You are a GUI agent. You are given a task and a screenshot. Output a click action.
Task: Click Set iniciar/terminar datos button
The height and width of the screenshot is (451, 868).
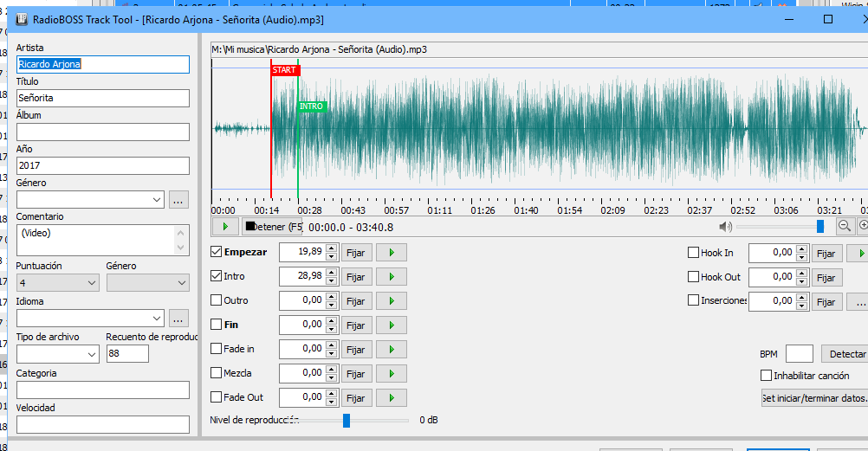(x=815, y=398)
